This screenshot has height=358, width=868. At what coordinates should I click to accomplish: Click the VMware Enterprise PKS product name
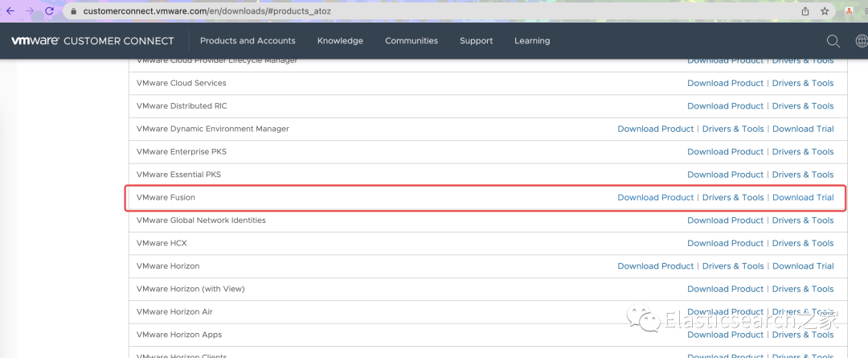click(181, 152)
